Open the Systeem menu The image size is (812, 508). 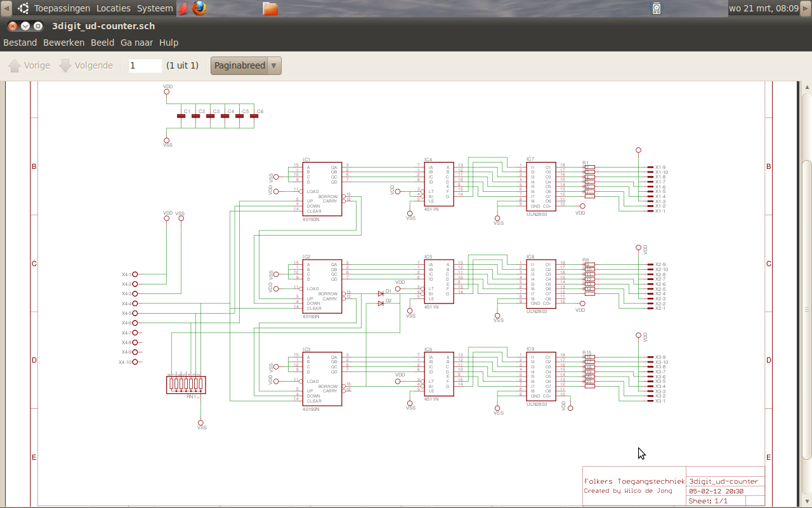(155, 8)
